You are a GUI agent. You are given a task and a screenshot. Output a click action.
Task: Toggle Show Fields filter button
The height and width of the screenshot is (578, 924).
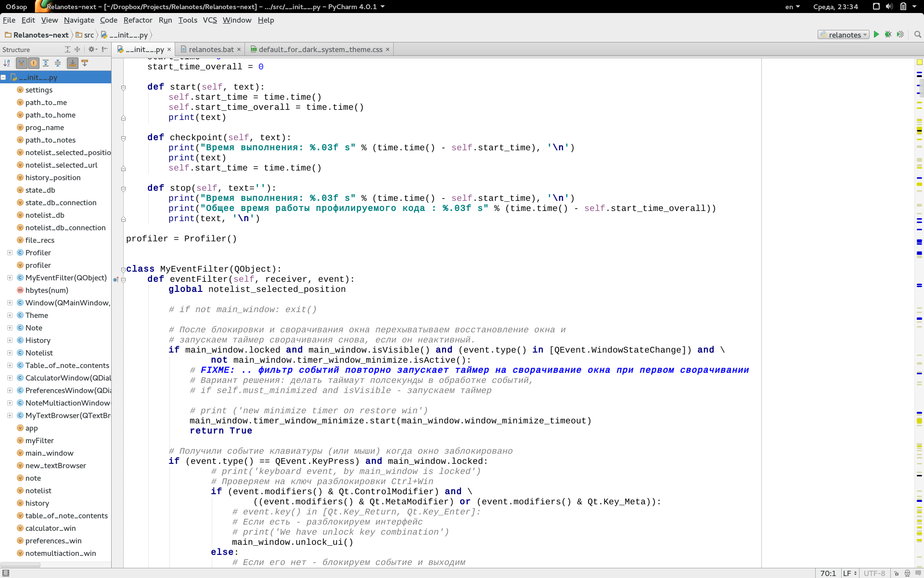pos(34,63)
